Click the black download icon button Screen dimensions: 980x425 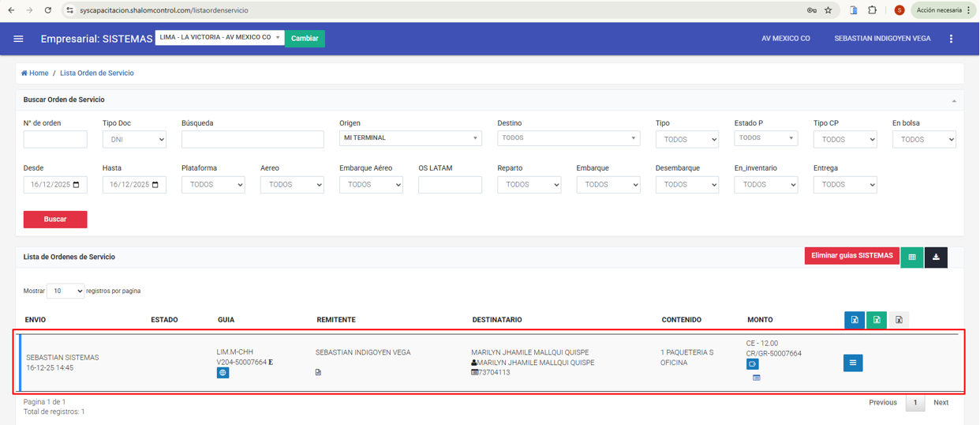point(936,257)
